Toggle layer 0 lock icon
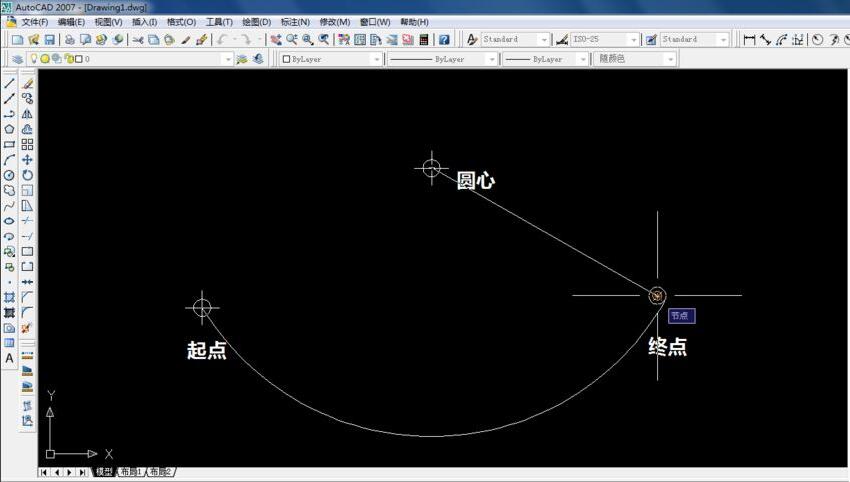Viewport: 850px width, 482px height. pyautogui.click(x=68, y=59)
